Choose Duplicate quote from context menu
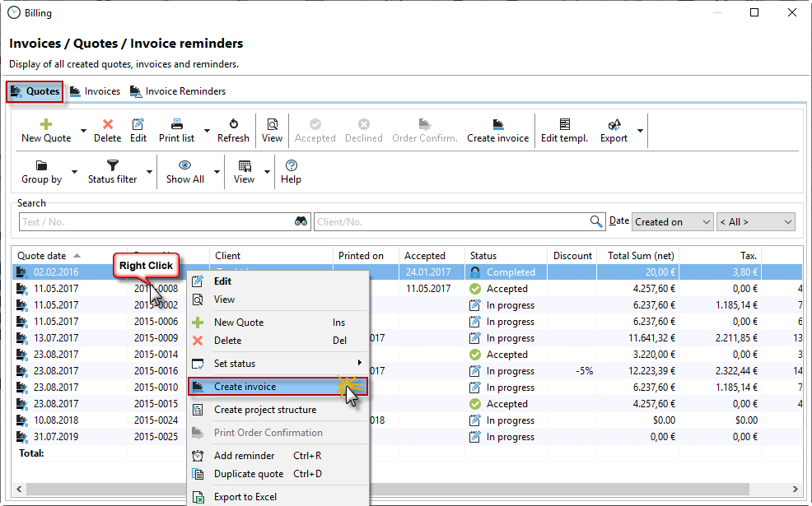This screenshot has height=506, width=812. click(x=248, y=474)
